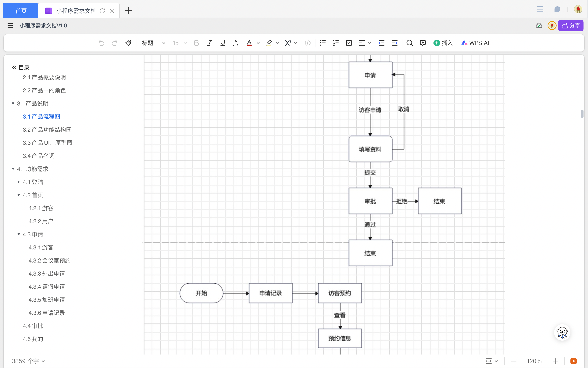This screenshot has height=368, width=588.
Task: Click the collaborator avatar beside 分享
Action: point(552,26)
